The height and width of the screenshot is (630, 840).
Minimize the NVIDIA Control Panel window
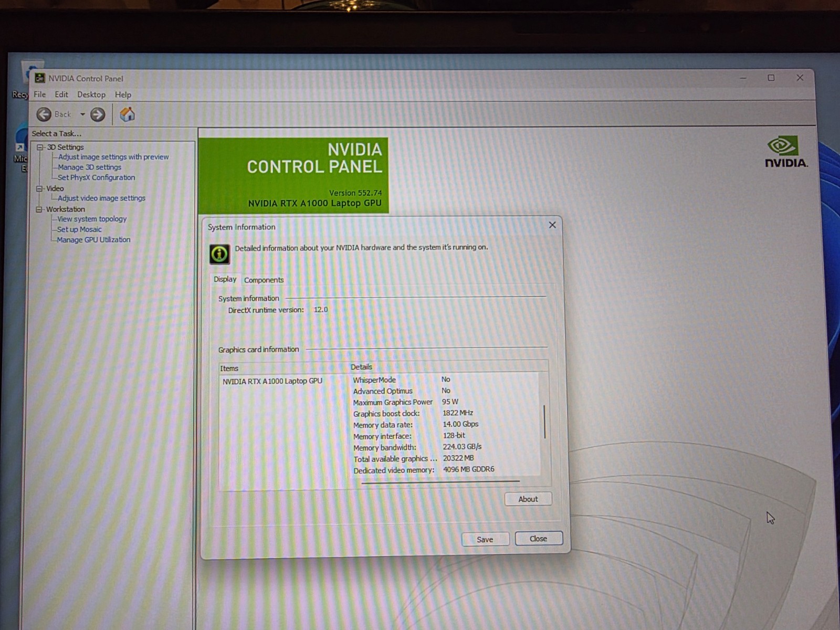coord(743,78)
